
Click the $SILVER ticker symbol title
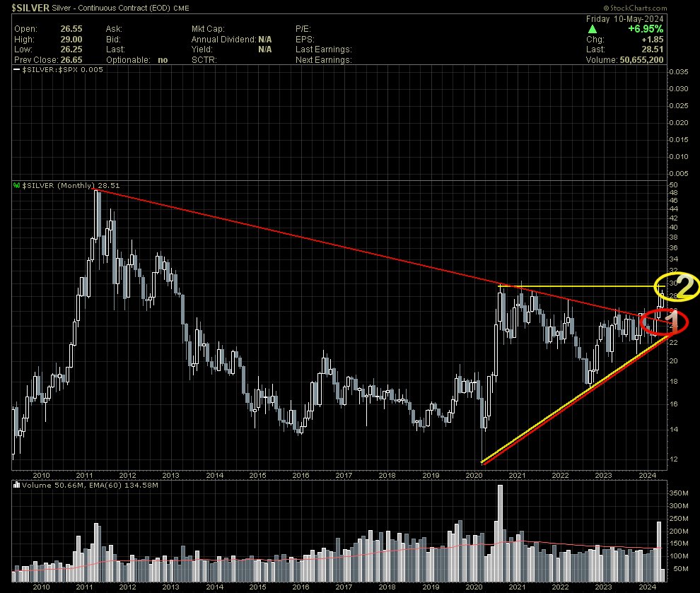30,8
